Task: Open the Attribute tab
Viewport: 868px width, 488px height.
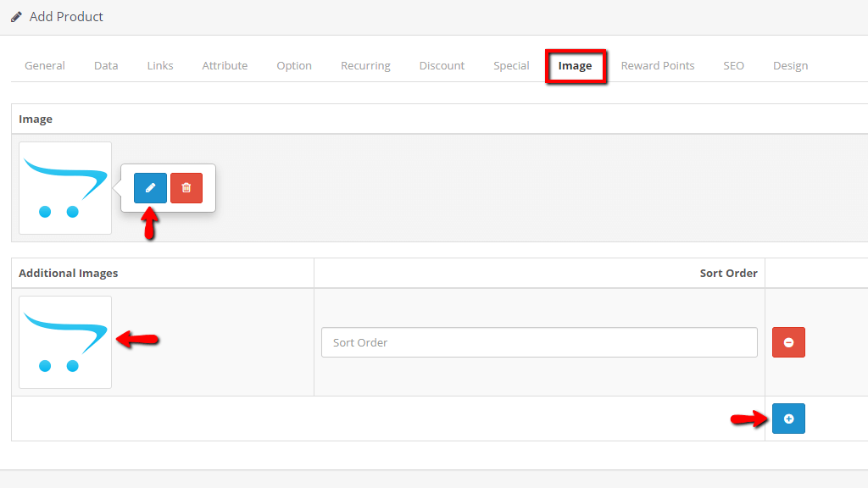Action: [x=225, y=65]
